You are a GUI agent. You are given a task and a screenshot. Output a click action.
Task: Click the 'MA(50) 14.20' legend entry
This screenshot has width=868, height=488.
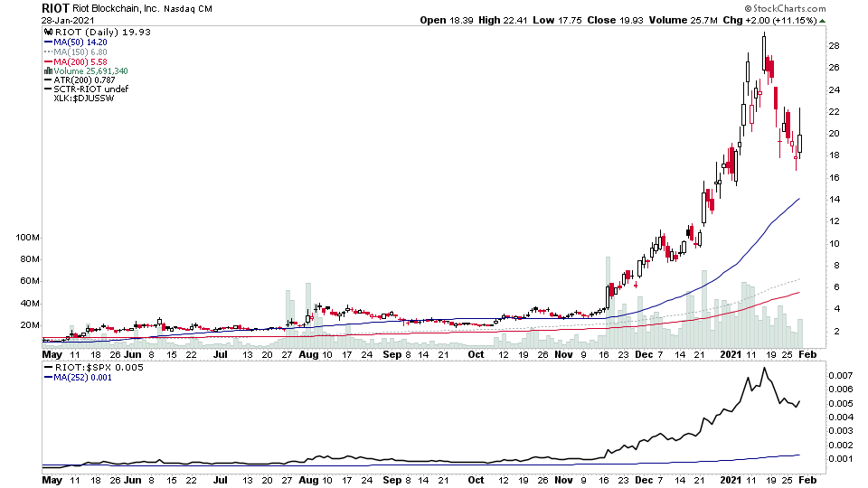point(80,42)
